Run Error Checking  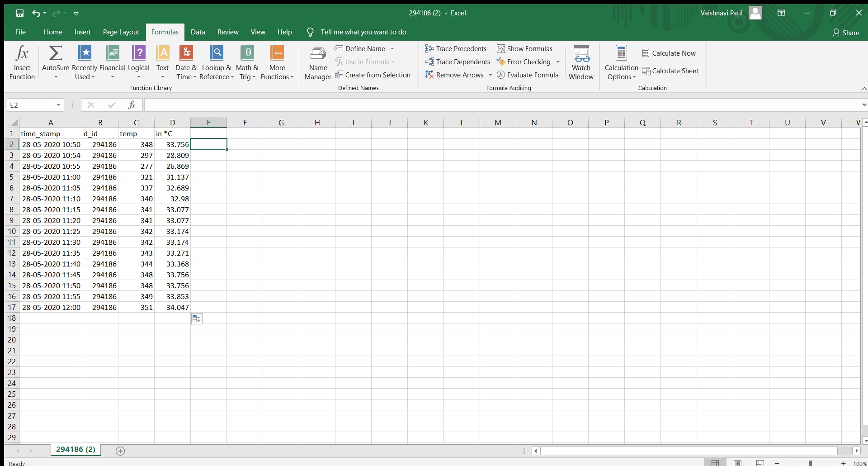point(524,62)
